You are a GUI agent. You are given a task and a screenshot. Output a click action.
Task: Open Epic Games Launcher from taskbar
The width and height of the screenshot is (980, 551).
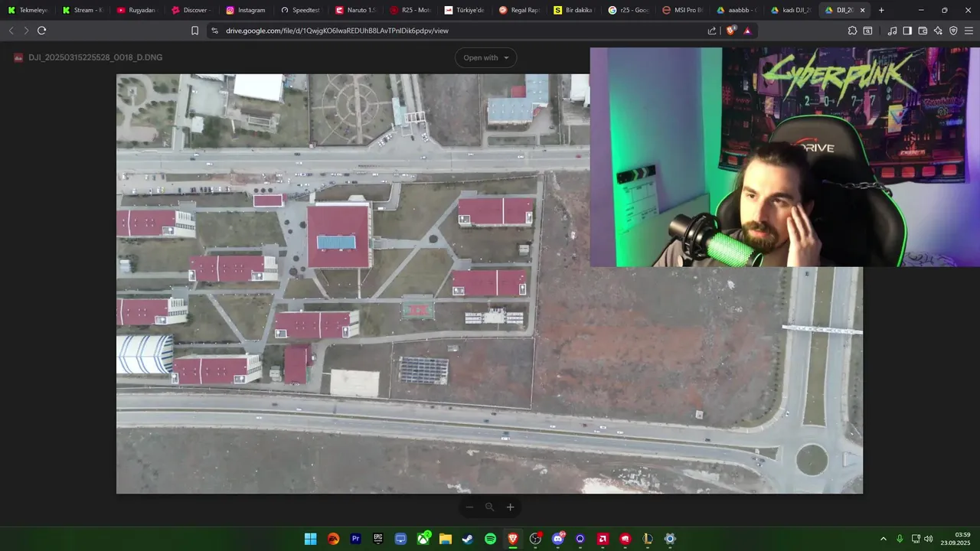tap(378, 539)
